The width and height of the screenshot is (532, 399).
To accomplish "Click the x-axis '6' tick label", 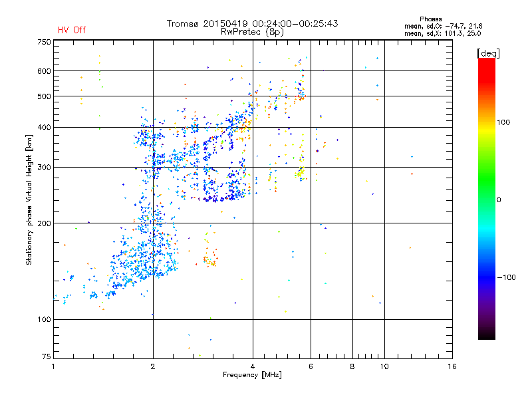I will coord(311,366).
